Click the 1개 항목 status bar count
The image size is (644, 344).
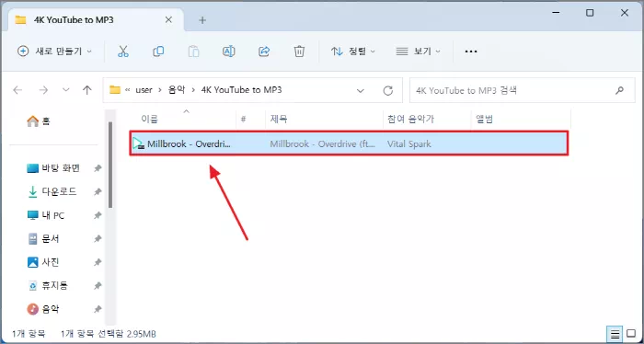pos(29,334)
